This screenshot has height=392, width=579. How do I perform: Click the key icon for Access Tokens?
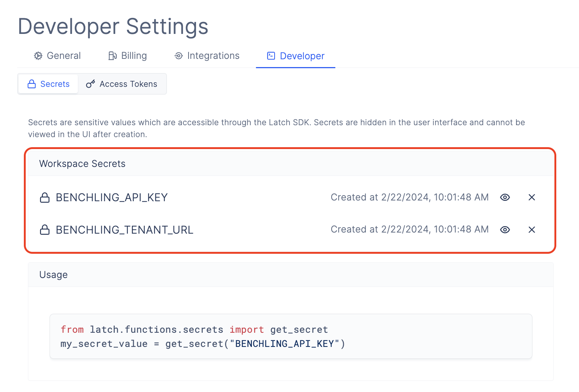91,84
